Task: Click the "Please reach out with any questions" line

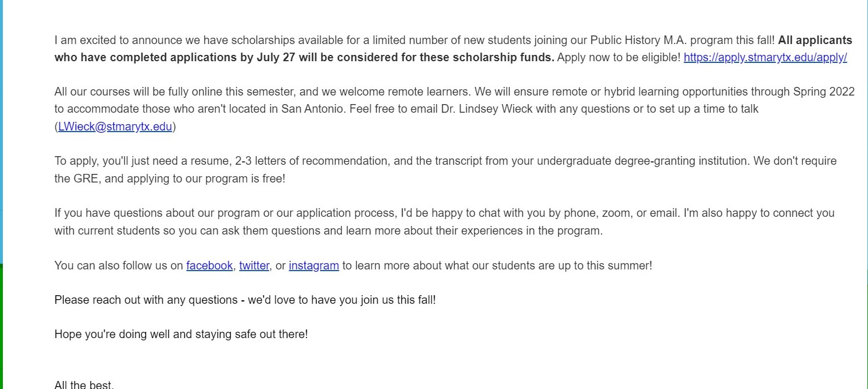Action: point(244,300)
